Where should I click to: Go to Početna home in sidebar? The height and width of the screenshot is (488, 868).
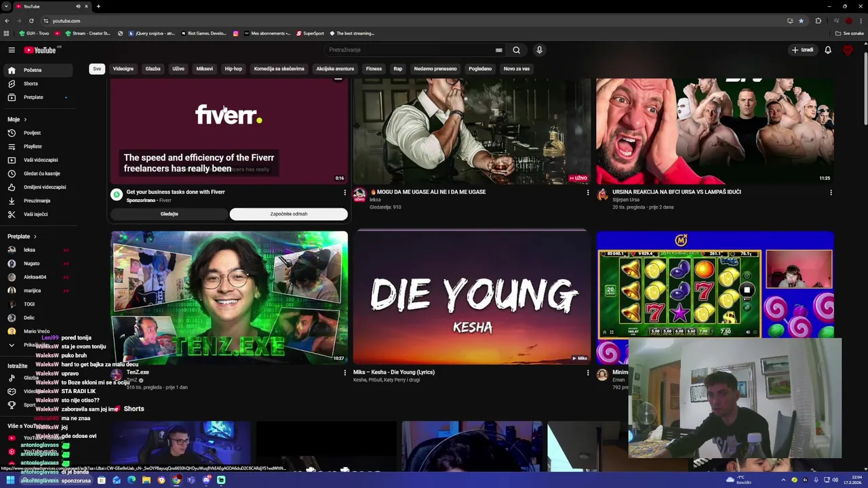click(38, 70)
